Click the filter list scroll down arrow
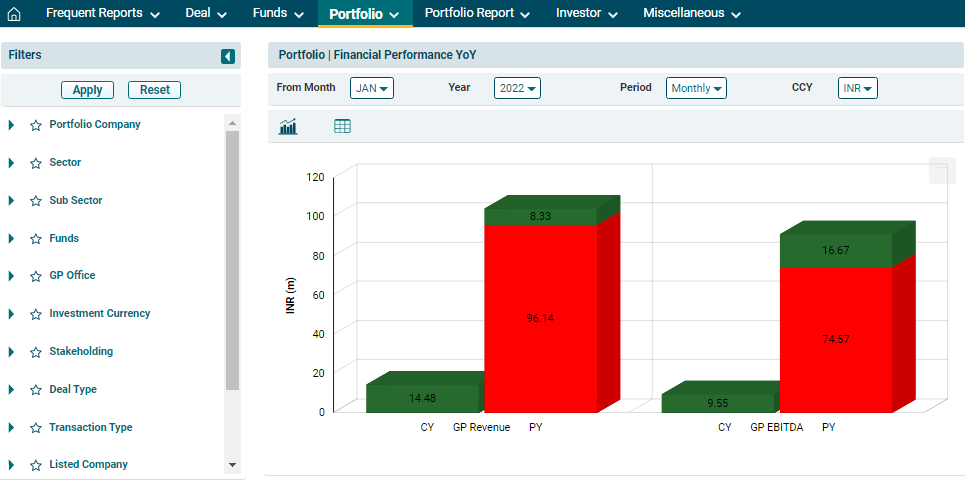965x481 pixels. (232, 465)
